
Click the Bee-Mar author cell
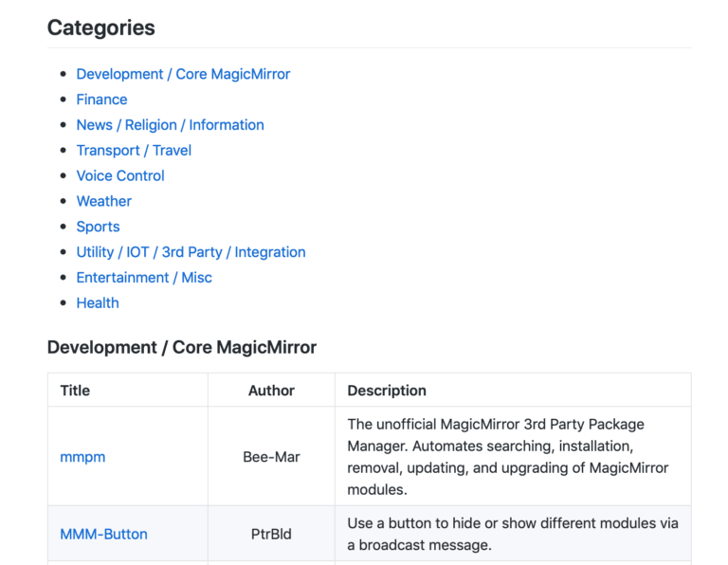point(271,457)
